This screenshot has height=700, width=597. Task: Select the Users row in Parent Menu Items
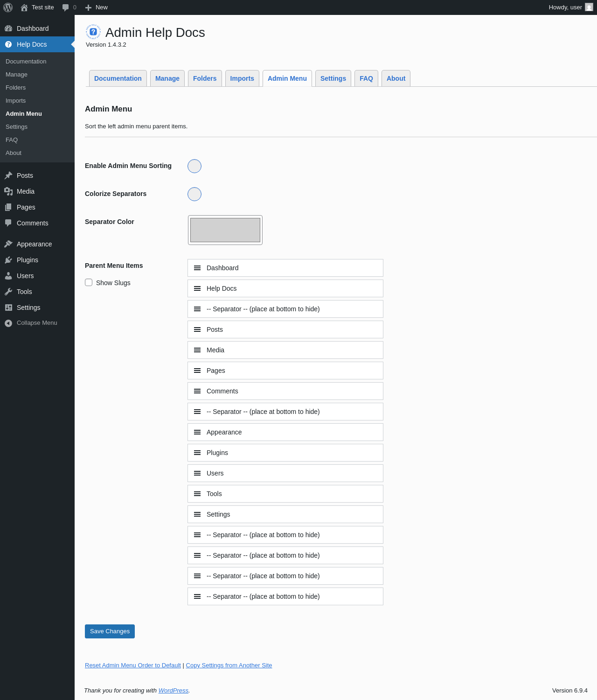[x=285, y=473]
